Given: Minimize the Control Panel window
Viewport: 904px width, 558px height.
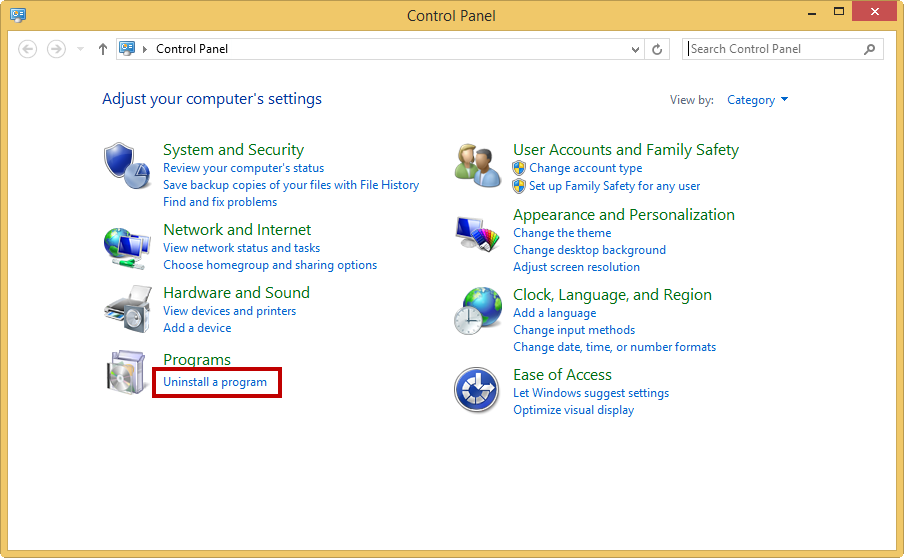Looking at the screenshot, I should [812, 12].
